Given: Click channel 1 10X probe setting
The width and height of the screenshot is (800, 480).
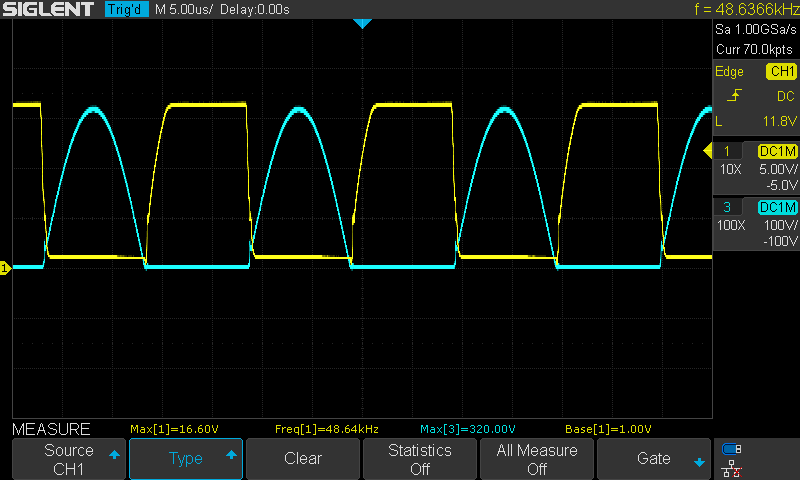Looking at the screenshot, I should [x=730, y=169].
